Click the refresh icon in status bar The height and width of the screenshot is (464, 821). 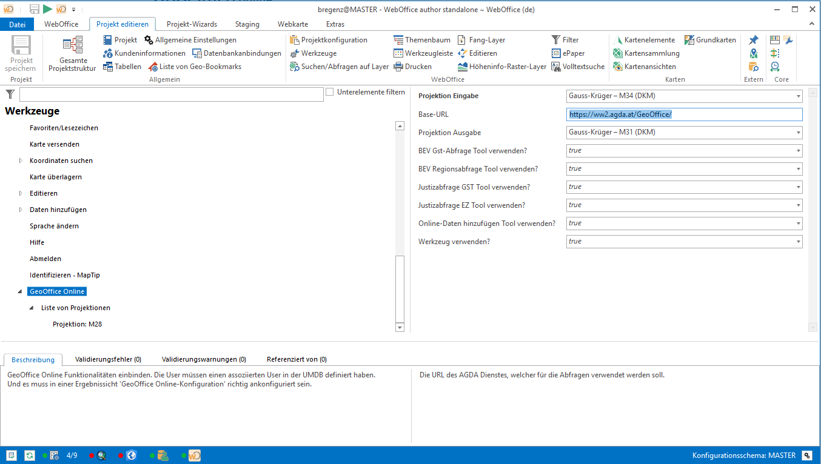click(x=30, y=456)
